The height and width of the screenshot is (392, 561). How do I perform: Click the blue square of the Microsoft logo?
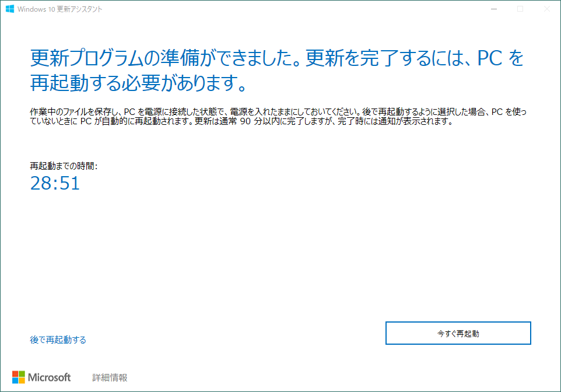15,380
